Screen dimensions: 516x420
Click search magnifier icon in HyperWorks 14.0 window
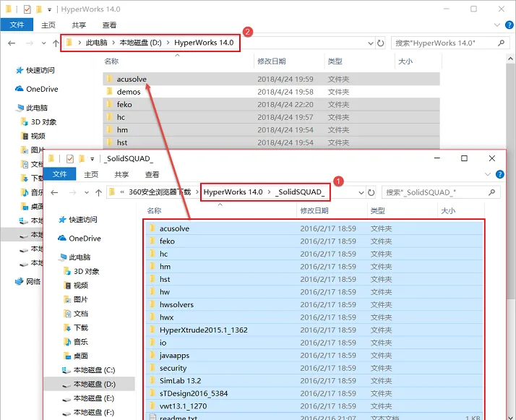pos(501,43)
